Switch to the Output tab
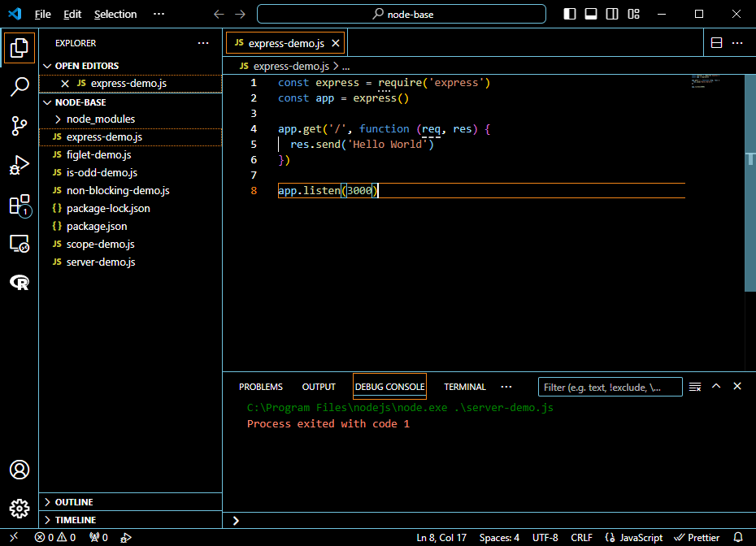756x546 pixels. click(x=319, y=387)
